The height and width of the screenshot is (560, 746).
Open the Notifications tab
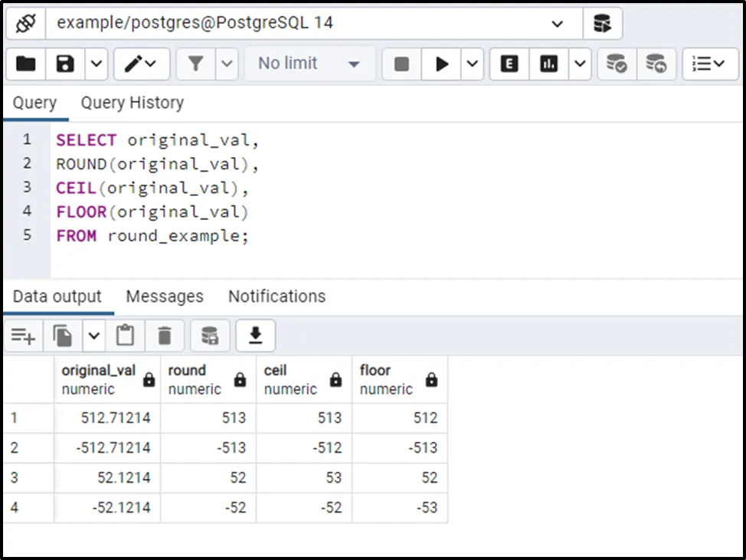coord(276,296)
